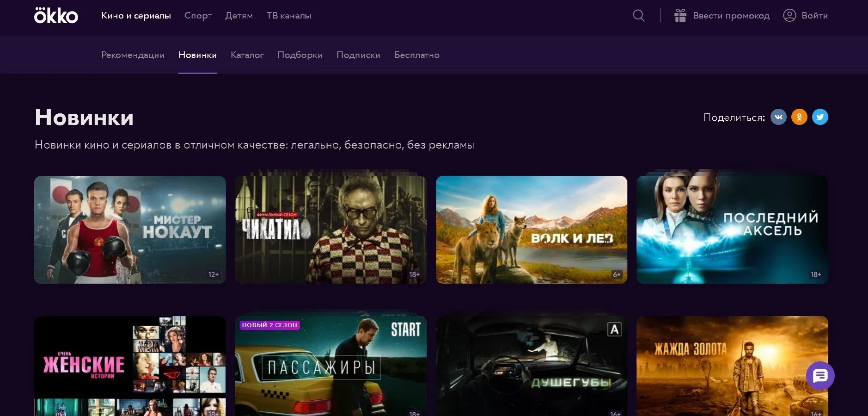The height and width of the screenshot is (416, 868).
Task: Click the 12+ rating on Мистер Нокаут
Action: tap(214, 274)
